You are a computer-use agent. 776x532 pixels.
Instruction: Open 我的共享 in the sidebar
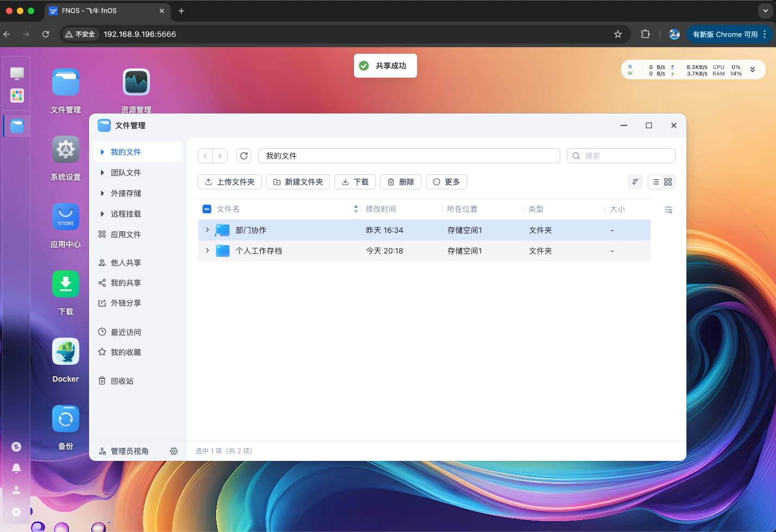[x=125, y=283]
